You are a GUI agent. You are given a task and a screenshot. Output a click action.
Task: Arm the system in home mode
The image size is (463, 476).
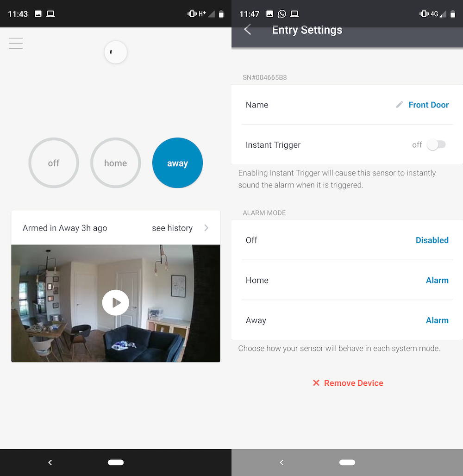(115, 163)
